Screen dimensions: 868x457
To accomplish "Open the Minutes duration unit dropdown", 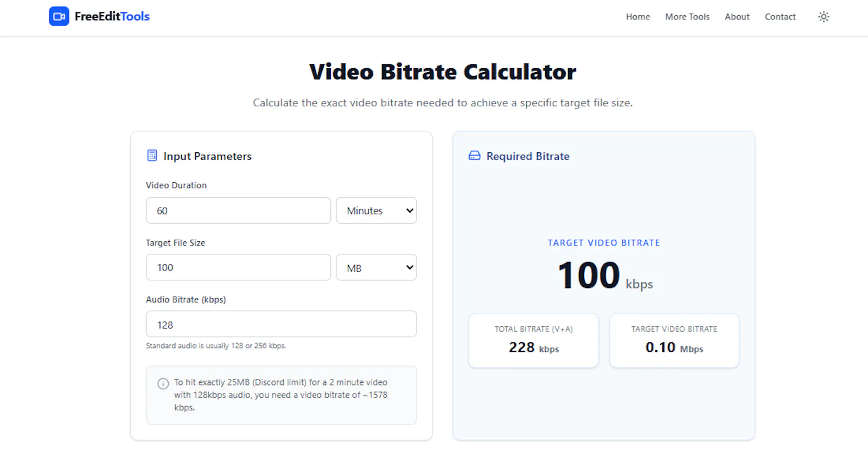I will click(376, 210).
